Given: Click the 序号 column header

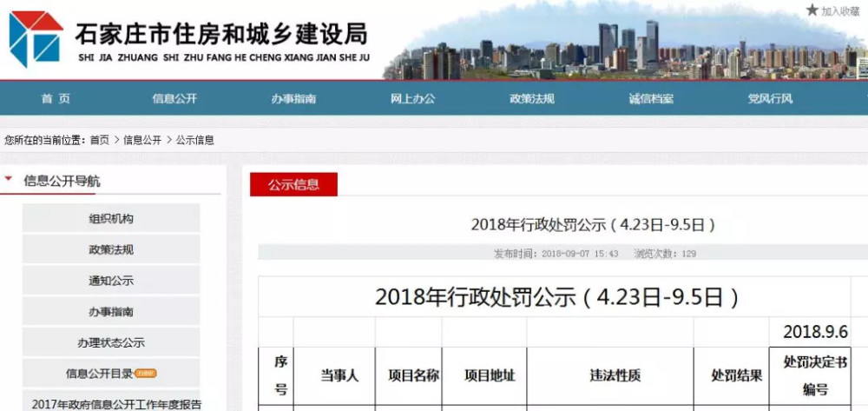Looking at the screenshot, I should point(276,375).
